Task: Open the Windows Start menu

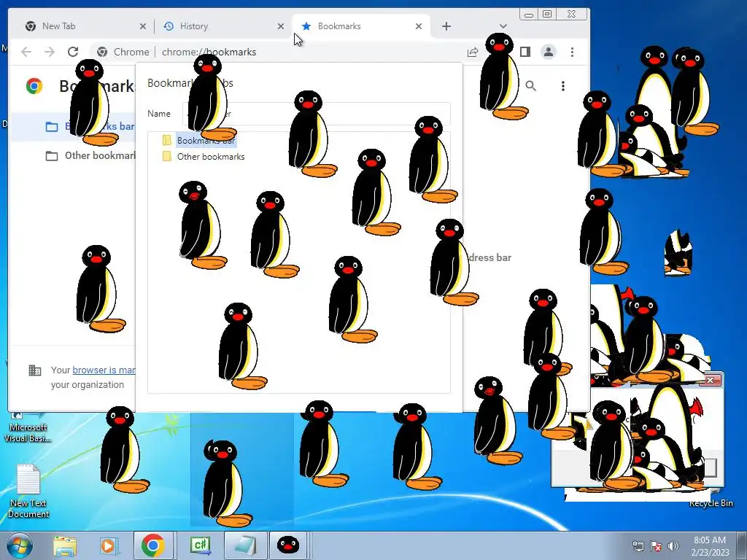Action: pyautogui.click(x=20, y=545)
